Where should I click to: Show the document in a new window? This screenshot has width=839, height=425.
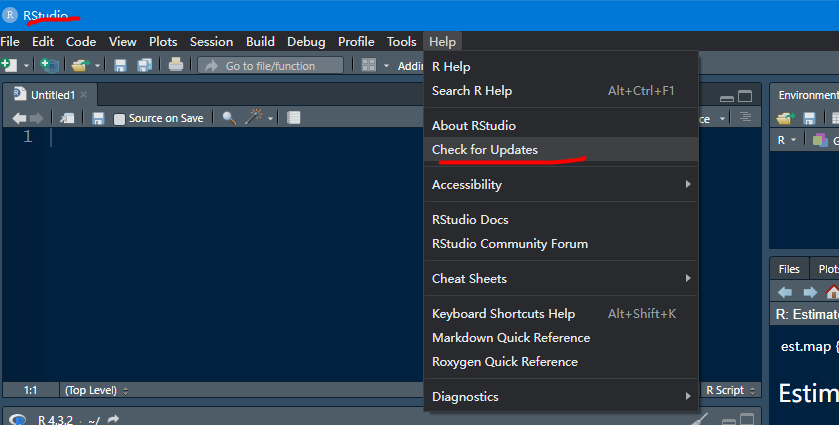[67, 118]
